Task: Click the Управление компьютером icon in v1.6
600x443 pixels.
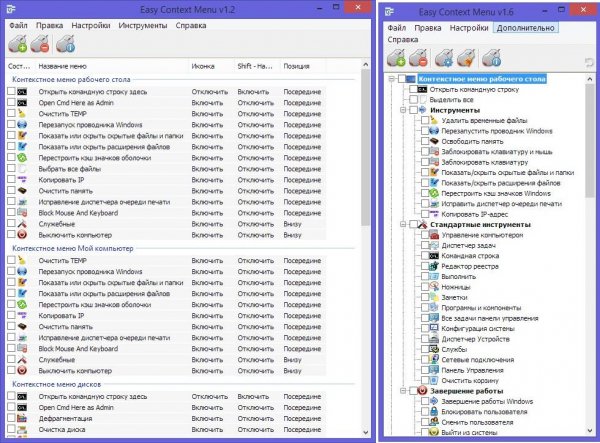Action: [x=434, y=235]
